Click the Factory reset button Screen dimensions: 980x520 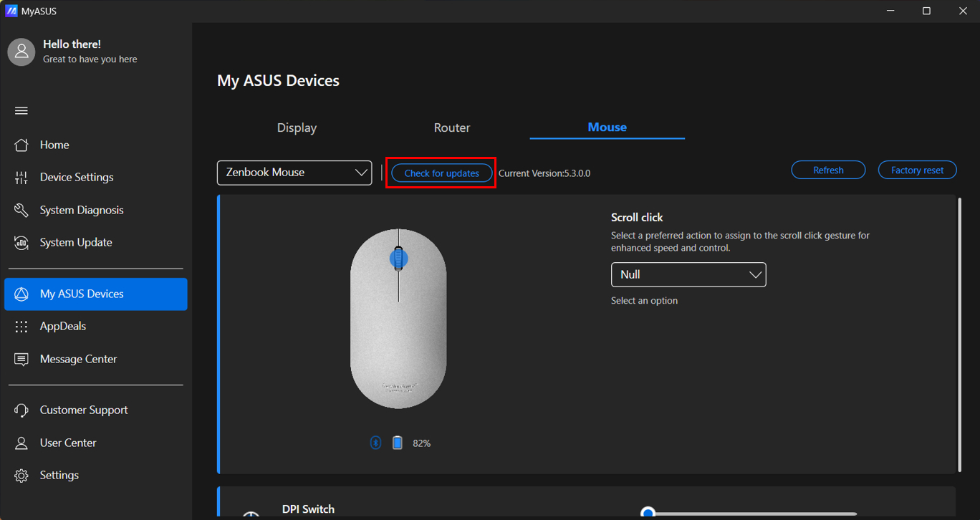[917, 170]
